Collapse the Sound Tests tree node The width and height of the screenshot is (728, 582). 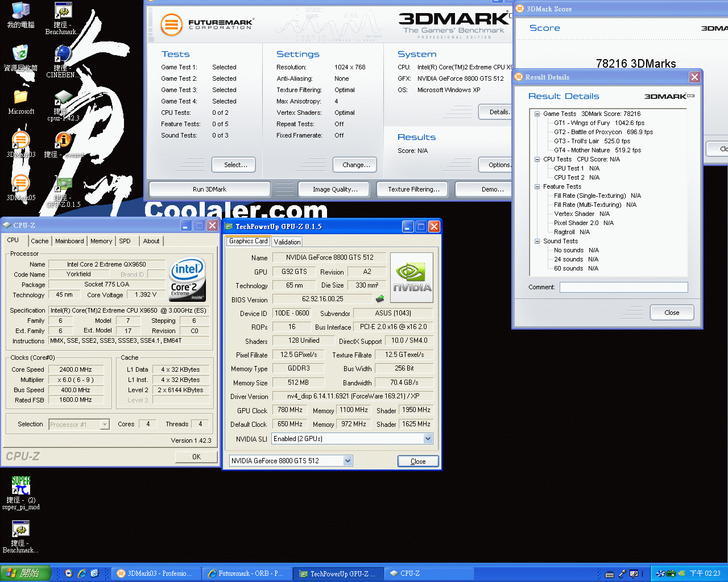[x=537, y=241]
